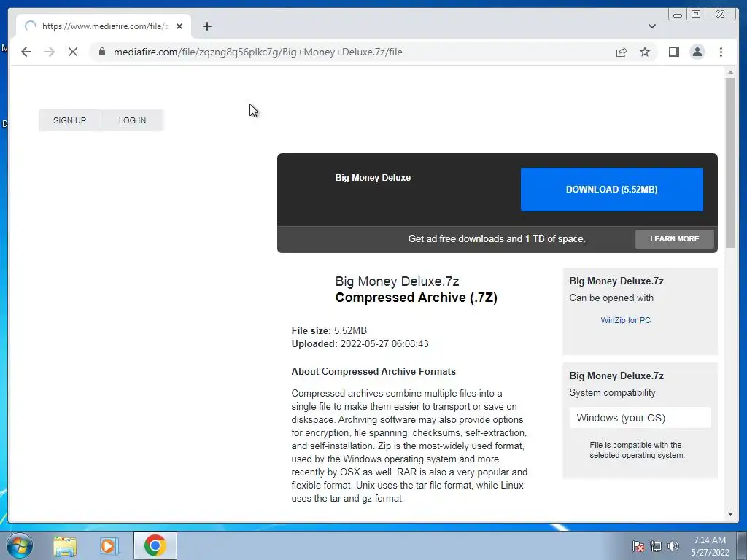Expand the tab search dropdown arrow
The image size is (747, 560).
coord(651,26)
